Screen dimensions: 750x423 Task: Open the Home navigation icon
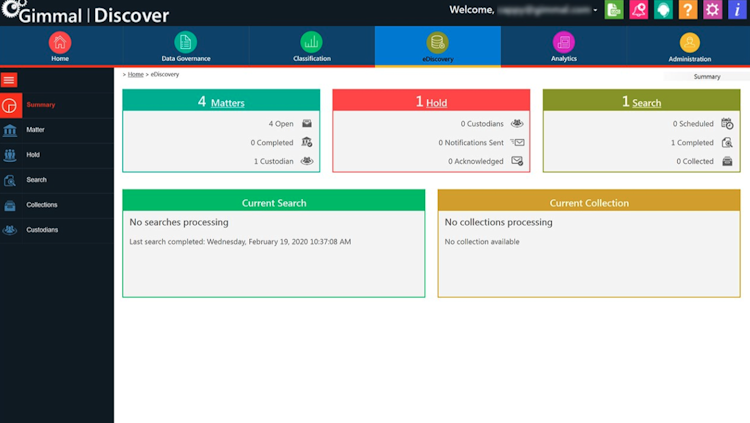point(60,43)
